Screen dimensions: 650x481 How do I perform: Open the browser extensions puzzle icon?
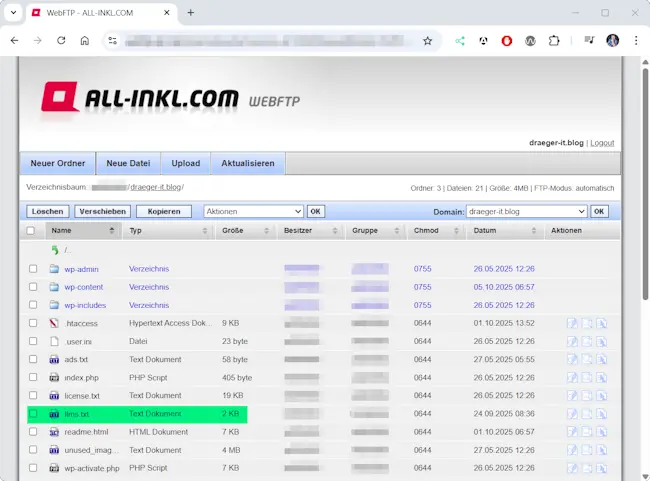[554, 41]
